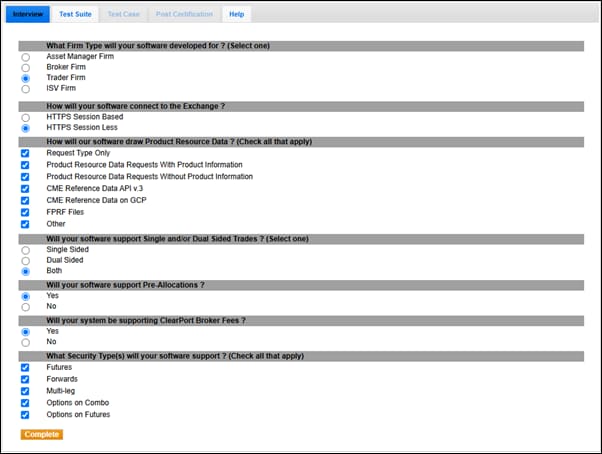Uncheck the Futures security type

click(x=25, y=367)
